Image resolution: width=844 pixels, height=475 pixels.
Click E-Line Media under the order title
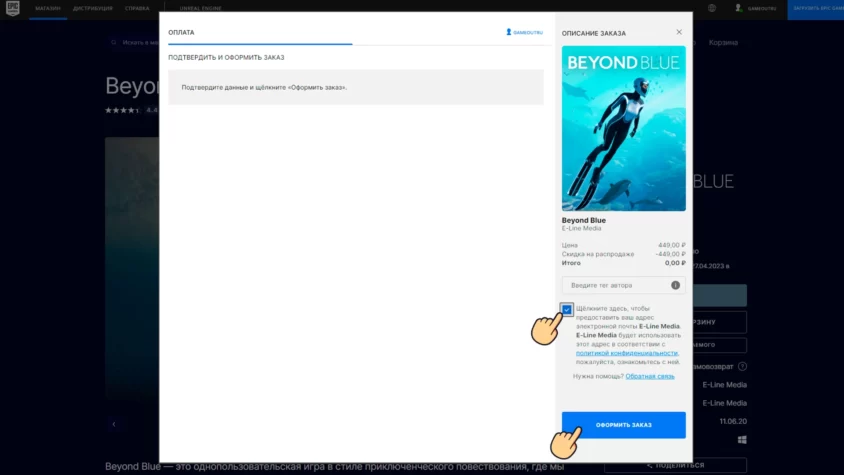[x=581, y=228]
